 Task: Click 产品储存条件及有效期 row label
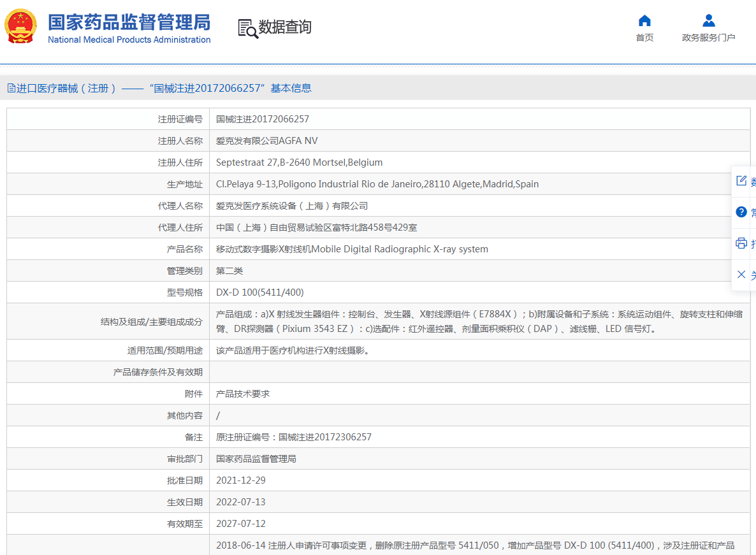click(x=157, y=372)
